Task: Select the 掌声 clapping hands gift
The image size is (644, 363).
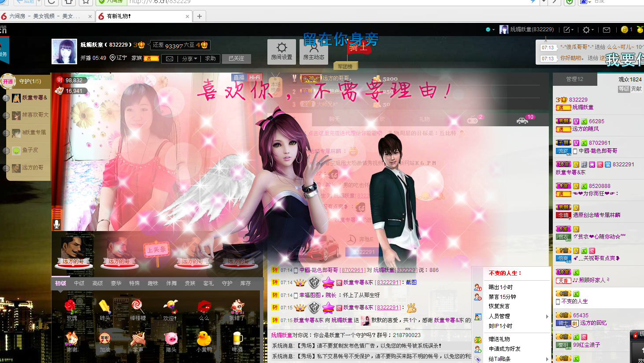Action: point(138,338)
